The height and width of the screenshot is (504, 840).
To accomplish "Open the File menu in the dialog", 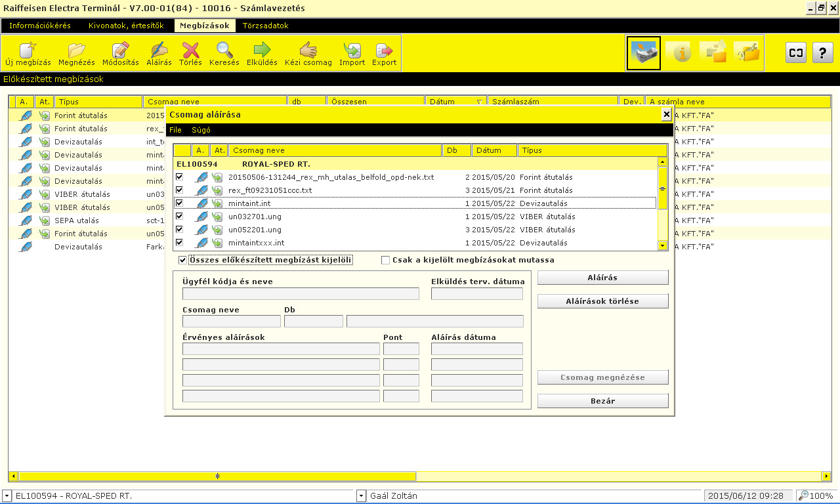I will [175, 130].
